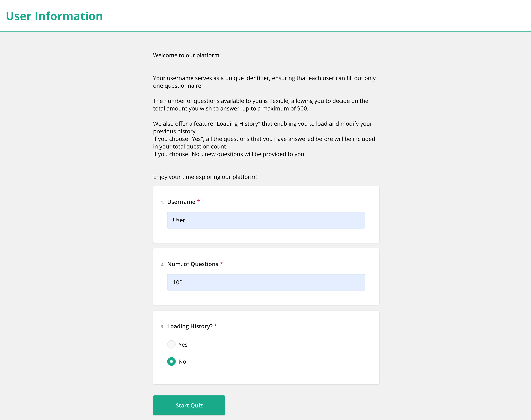Image resolution: width=531 pixels, height=420 pixels.
Task: Choose the No radio option
Action: tap(171, 361)
